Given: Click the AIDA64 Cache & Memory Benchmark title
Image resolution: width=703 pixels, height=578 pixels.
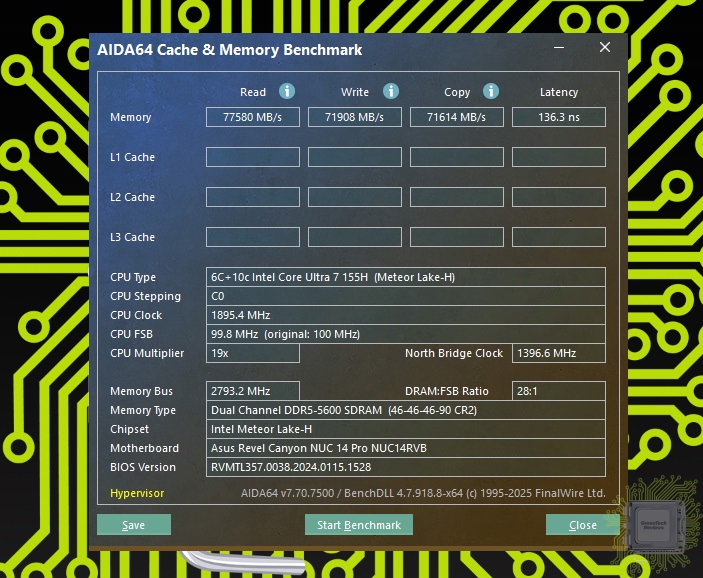Looking at the screenshot, I should [230, 50].
